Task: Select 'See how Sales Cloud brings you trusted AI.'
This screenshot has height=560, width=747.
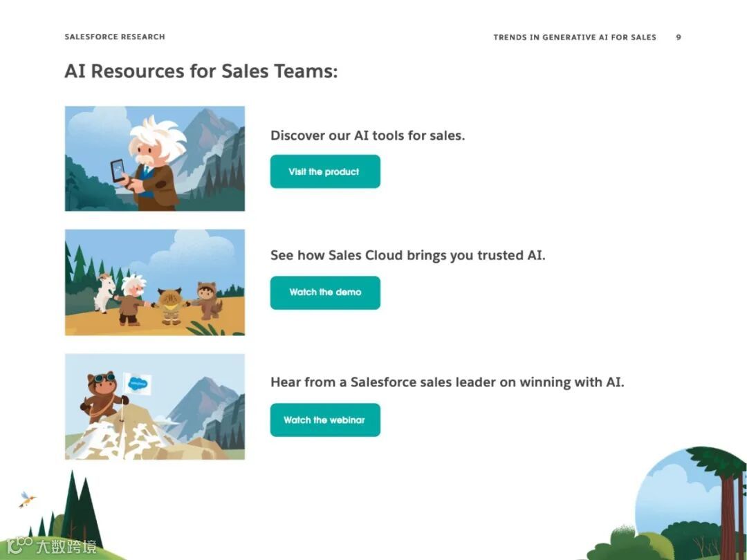Action: tap(408, 256)
